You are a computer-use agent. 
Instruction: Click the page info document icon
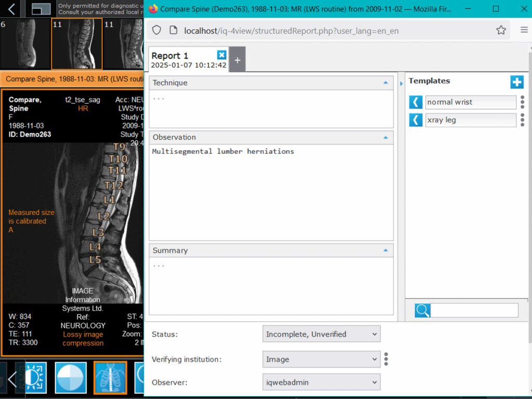click(x=174, y=30)
